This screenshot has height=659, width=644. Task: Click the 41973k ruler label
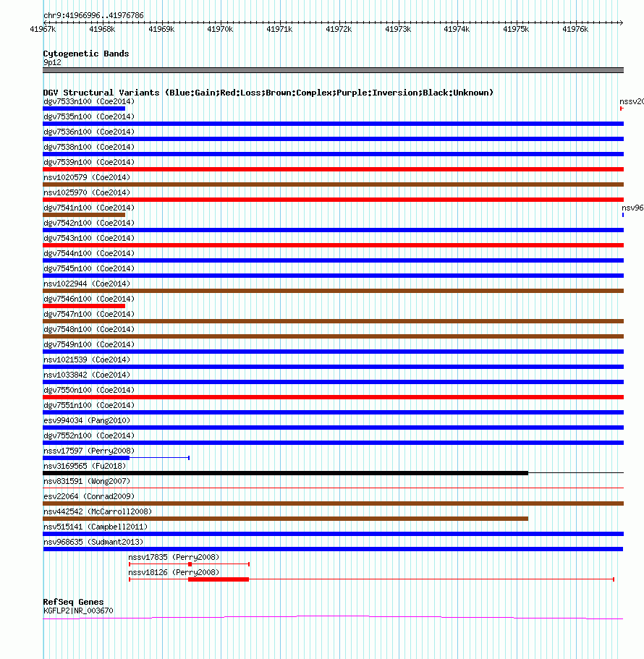click(398, 29)
